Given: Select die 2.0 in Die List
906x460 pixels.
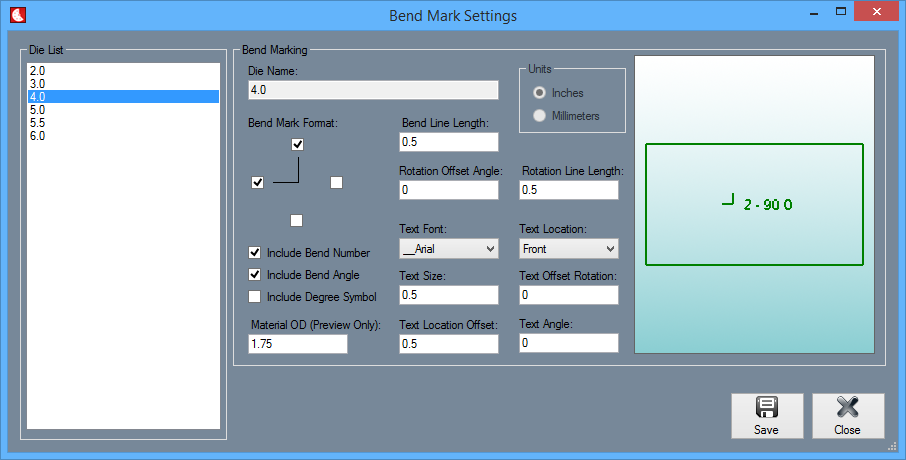Looking at the screenshot, I should click(x=123, y=71).
